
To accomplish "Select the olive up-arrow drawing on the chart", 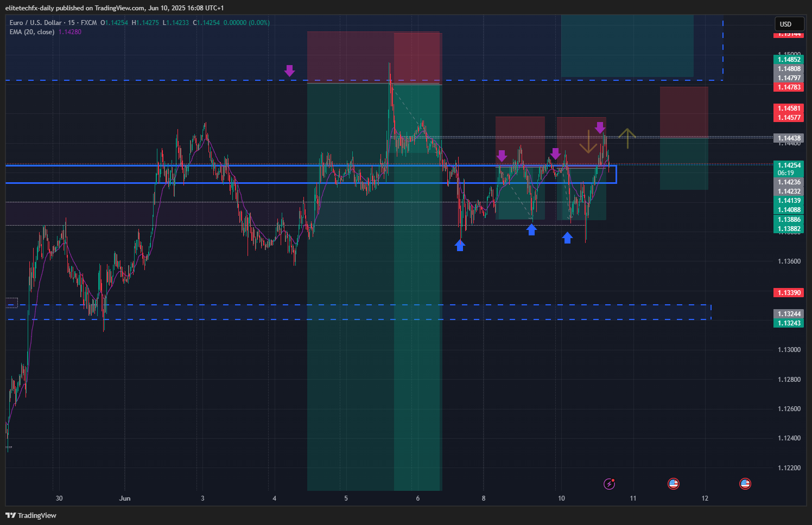I will click(627, 138).
